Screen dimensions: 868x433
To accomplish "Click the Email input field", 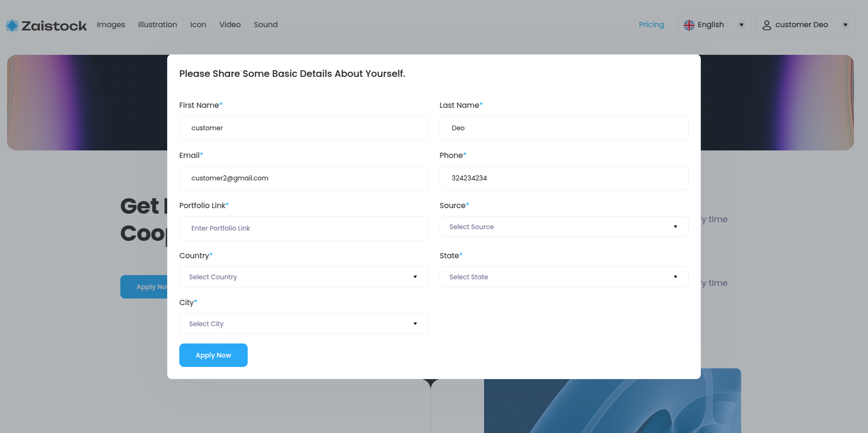I will 303,178.
